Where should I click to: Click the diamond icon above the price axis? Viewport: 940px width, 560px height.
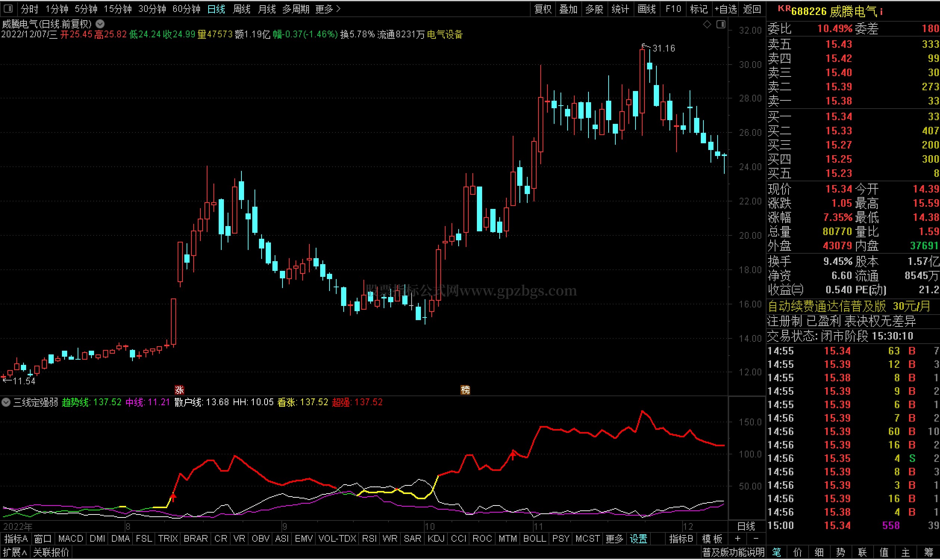(x=707, y=24)
